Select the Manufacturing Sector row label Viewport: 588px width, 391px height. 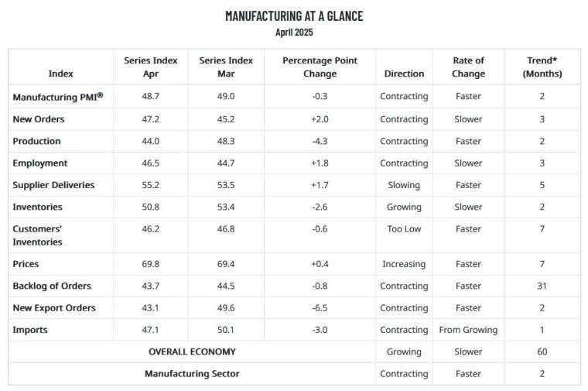tap(192, 374)
